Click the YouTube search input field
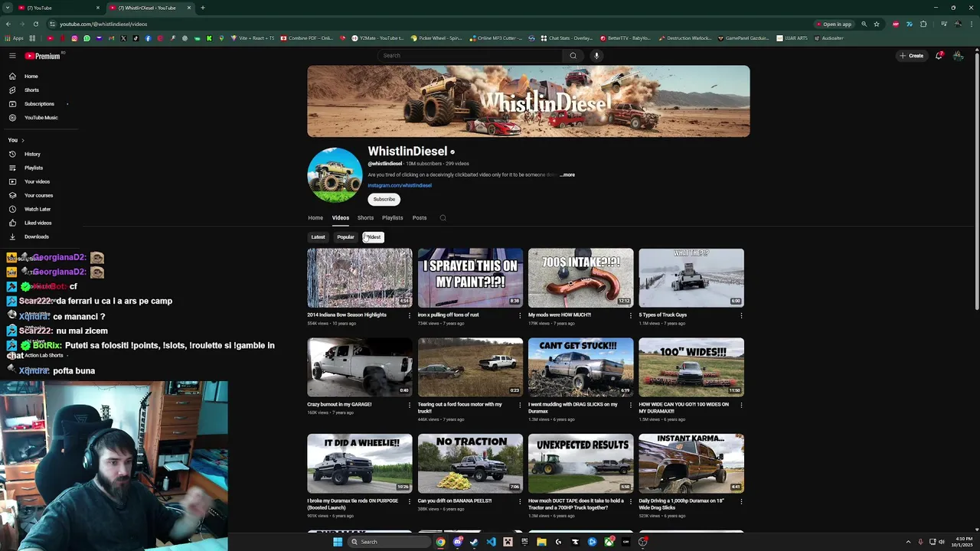Image resolution: width=980 pixels, height=551 pixels. click(x=470, y=56)
